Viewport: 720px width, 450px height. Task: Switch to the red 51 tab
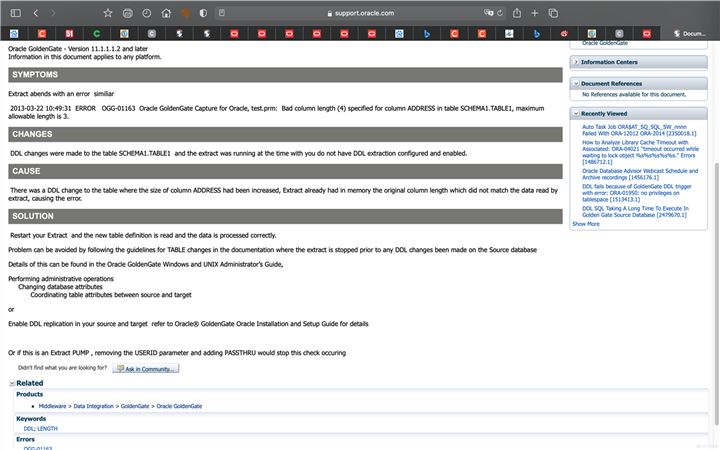point(69,34)
